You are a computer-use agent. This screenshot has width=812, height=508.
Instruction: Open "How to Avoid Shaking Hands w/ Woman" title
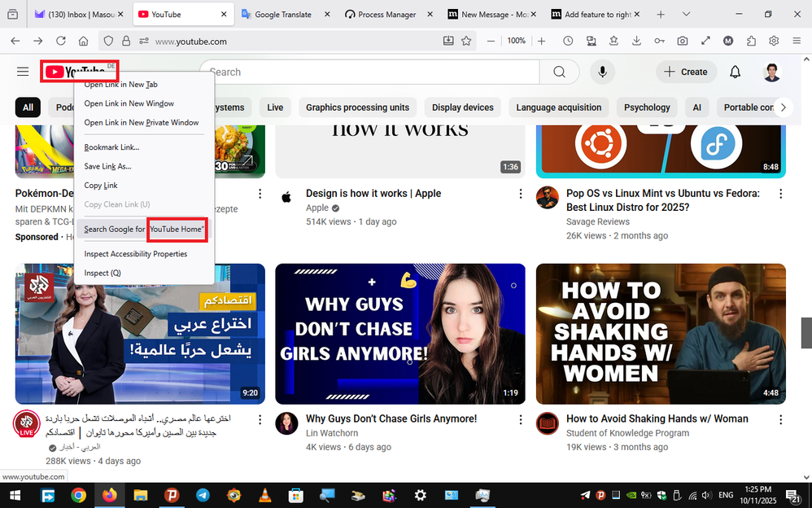point(657,418)
